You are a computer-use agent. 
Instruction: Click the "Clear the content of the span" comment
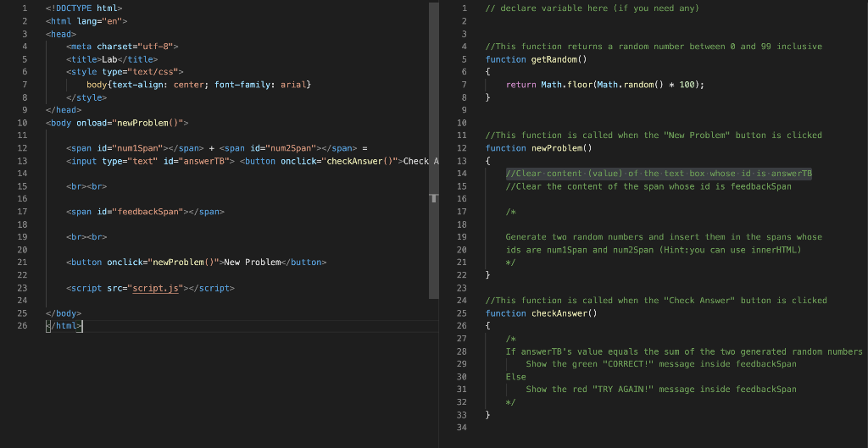click(x=648, y=186)
